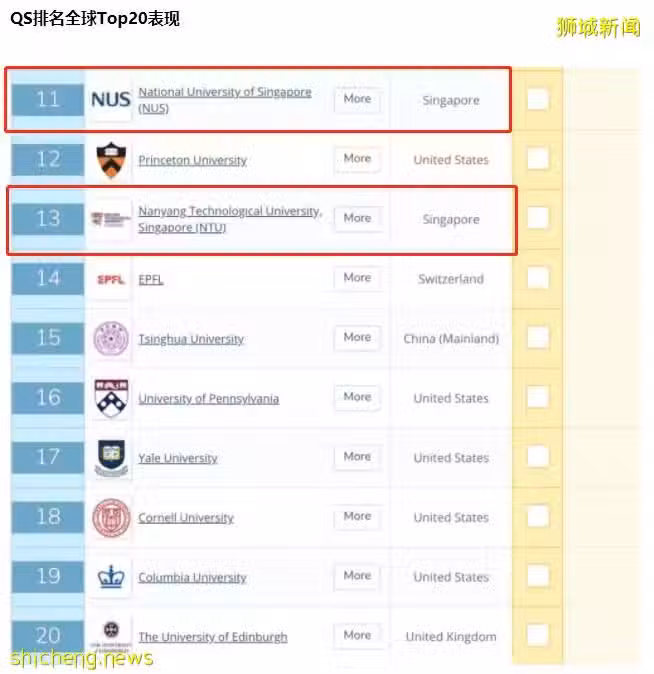Image resolution: width=654 pixels, height=674 pixels.
Task: Tick the compare checkbox for NUS
Action: point(537,100)
